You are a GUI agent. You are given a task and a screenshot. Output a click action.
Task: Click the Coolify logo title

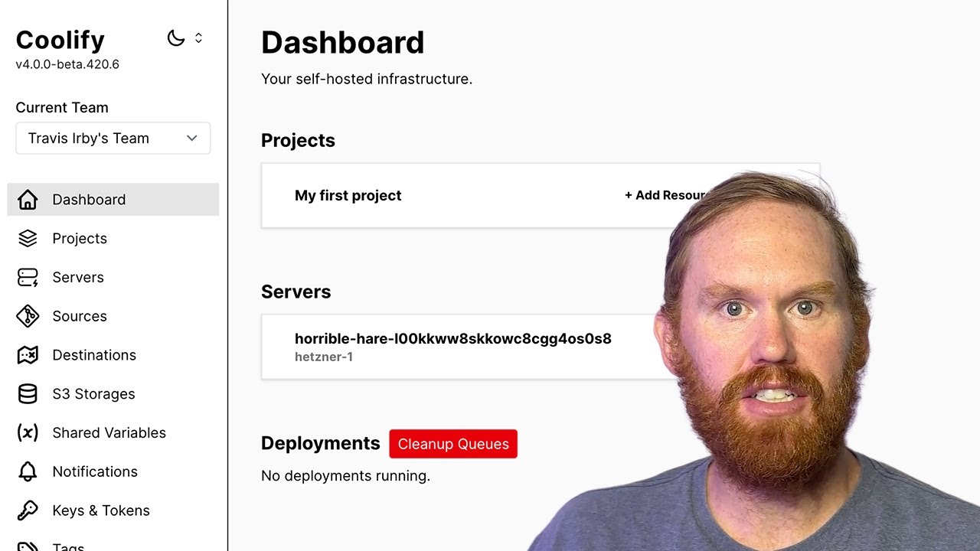pos(60,40)
